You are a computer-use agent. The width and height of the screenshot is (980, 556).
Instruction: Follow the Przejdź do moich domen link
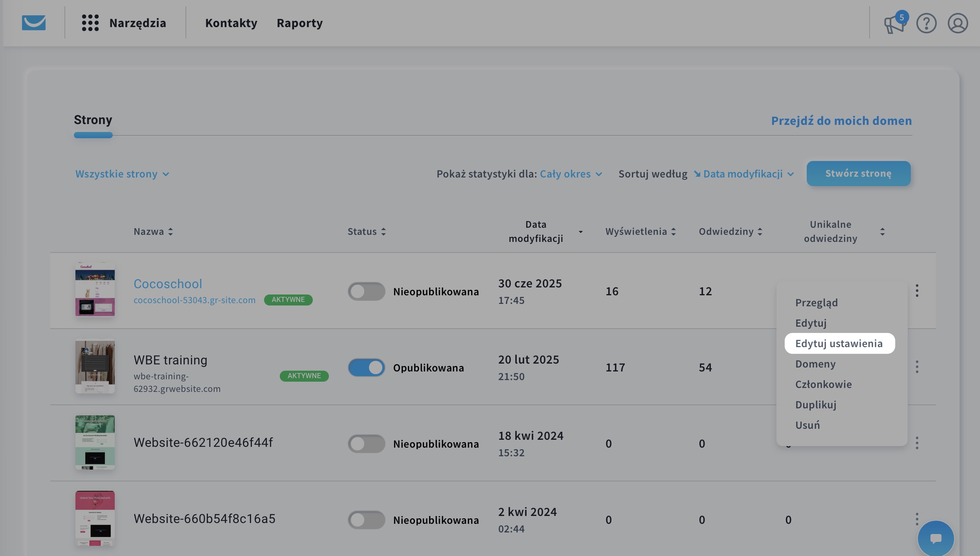(x=841, y=121)
